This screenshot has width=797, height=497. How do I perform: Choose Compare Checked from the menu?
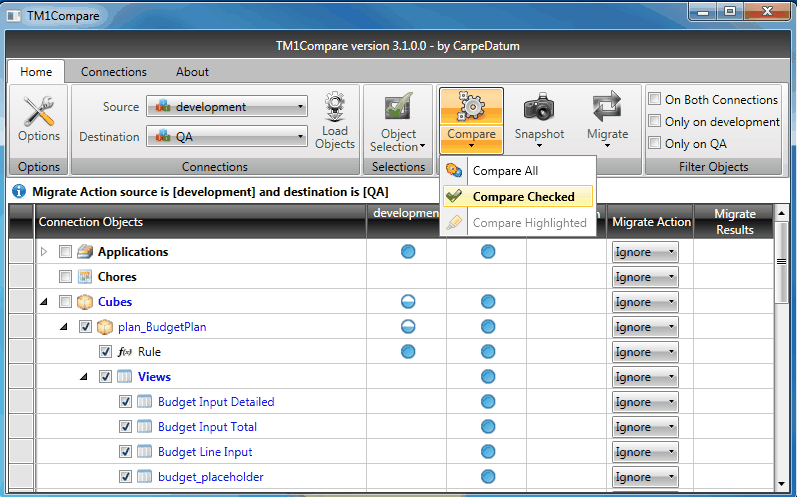(517, 197)
